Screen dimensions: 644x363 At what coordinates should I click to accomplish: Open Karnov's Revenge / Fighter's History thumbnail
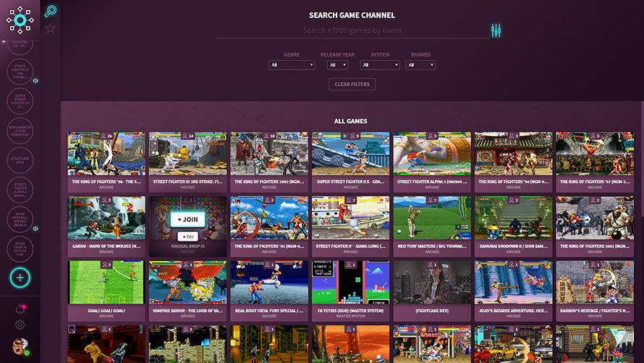pyautogui.click(x=595, y=283)
